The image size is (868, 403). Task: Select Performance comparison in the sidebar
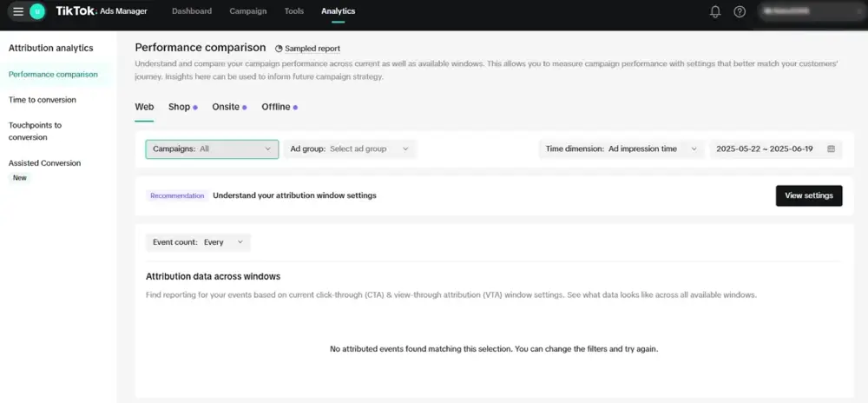pos(53,74)
